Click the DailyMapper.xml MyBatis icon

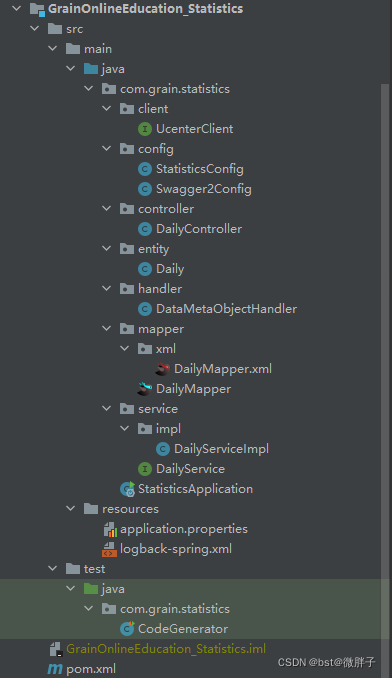point(163,369)
